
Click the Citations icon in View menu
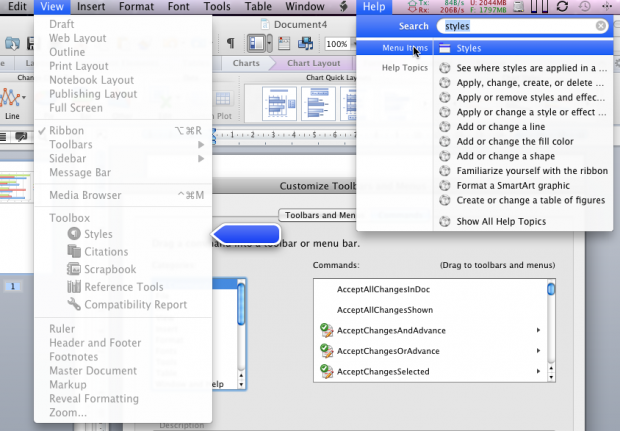click(75, 252)
